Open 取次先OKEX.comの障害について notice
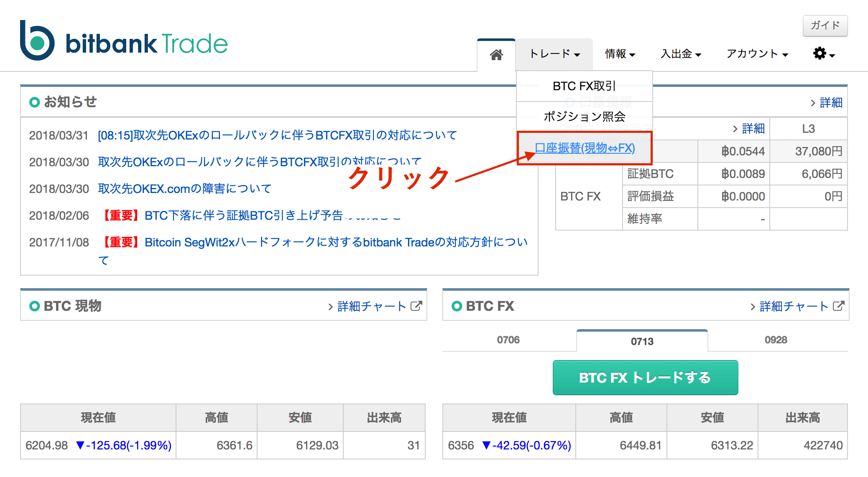Screen dimensions: 868x477 184,189
